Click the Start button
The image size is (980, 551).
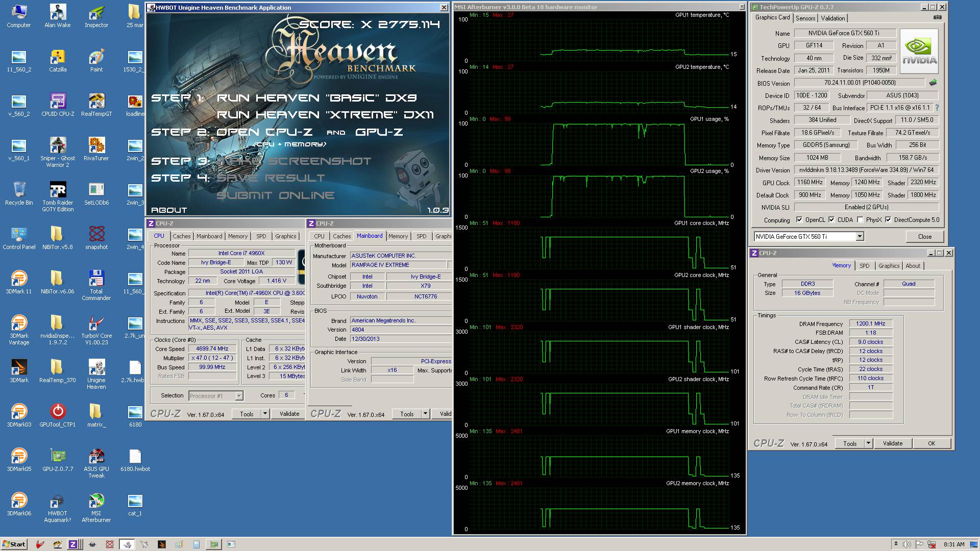(14, 544)
